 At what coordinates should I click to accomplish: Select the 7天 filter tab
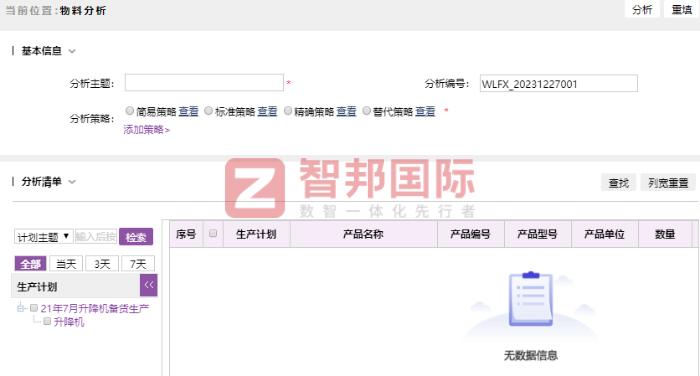(x=138, y=264)
